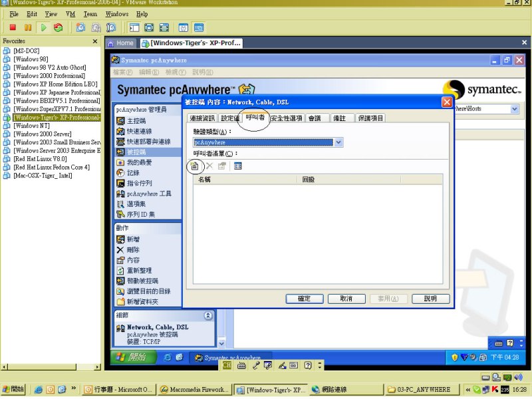532x399 pixels.
Task: Switch caller list to details view icon
Action: point(238,166)
